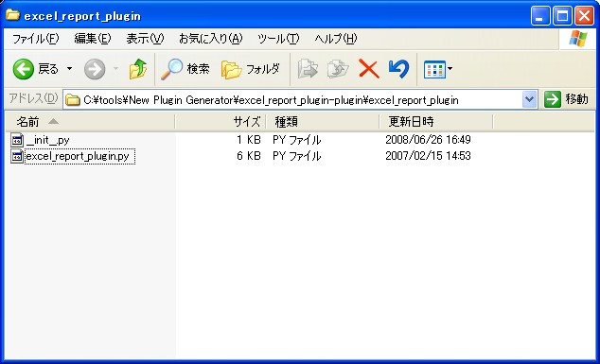Click the folder icon in address bar

(72, 100)
